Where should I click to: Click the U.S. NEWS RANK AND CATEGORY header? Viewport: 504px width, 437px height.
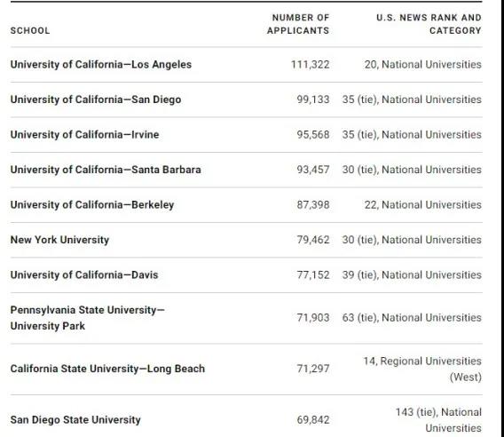point(429,24)
